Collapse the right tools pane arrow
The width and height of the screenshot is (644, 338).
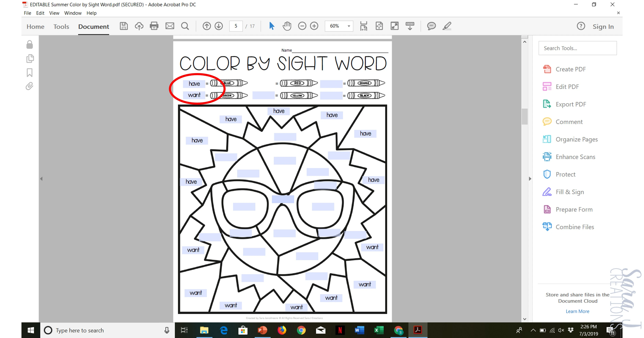pyautogui.click(x=530, y=179)
